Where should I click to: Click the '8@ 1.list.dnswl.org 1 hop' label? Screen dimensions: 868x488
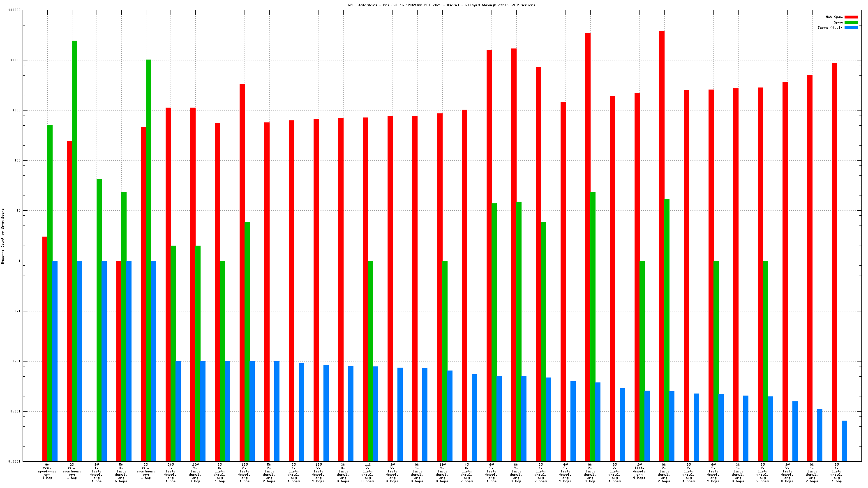click(97, 473)
